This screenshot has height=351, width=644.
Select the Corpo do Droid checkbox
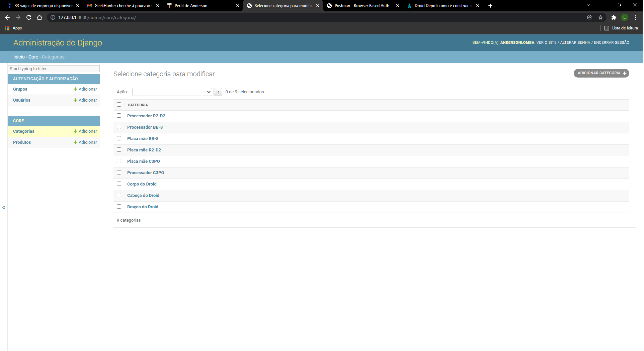point(119,184)
